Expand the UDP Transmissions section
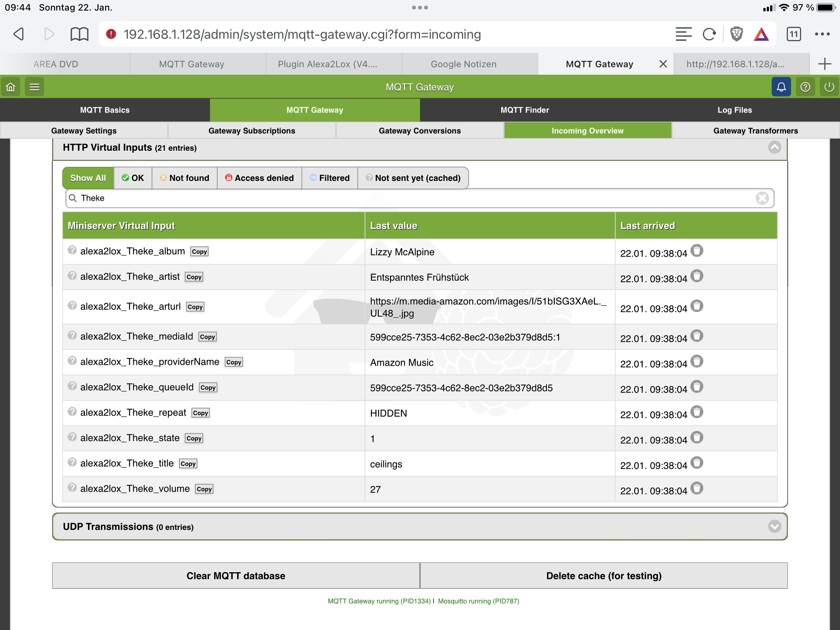840x630 pixels. 774,527
